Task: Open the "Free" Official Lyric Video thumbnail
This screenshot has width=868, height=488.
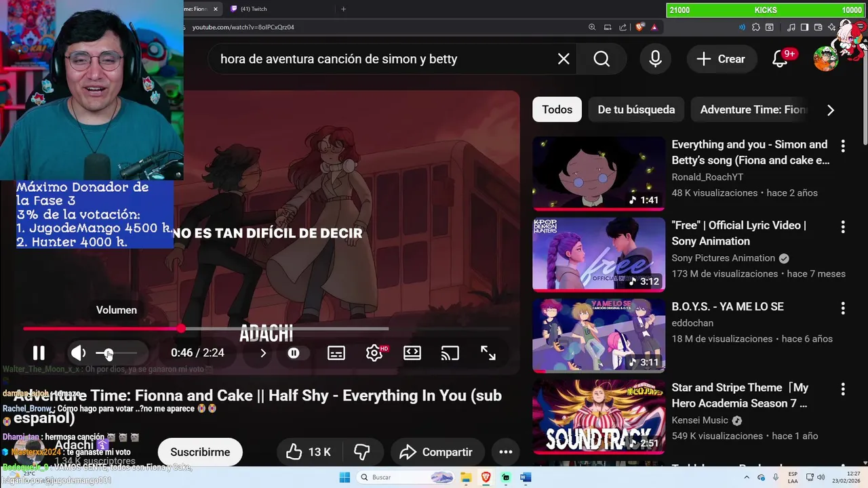Action: [x=599, y=255]
